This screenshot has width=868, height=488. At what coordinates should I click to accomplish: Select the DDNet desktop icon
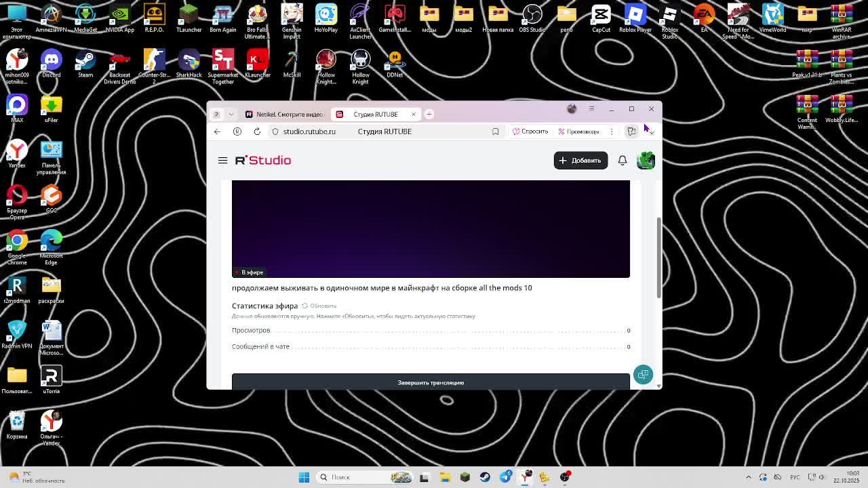[395, 65]
